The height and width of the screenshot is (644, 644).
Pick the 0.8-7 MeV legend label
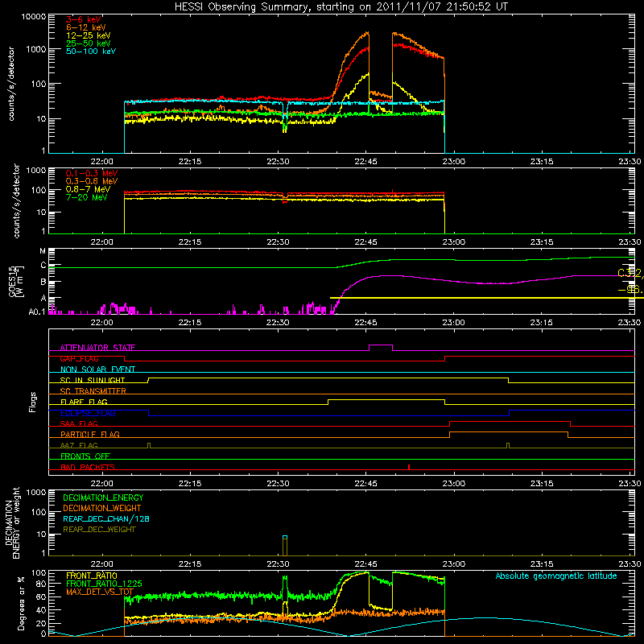click(88, 189)
